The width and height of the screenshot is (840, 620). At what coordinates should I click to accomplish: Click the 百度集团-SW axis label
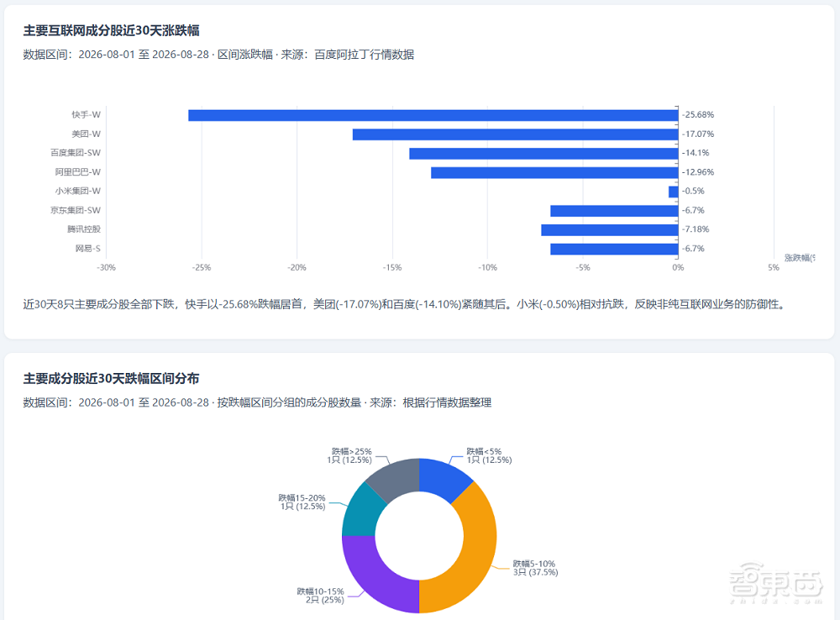click(76, 153)
